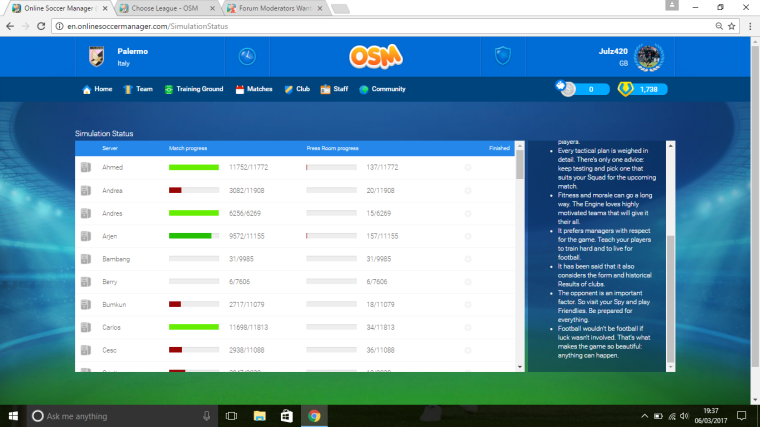Click the Finished column header
The height and width of the screenshot is (427, 760).
point(499,148)
